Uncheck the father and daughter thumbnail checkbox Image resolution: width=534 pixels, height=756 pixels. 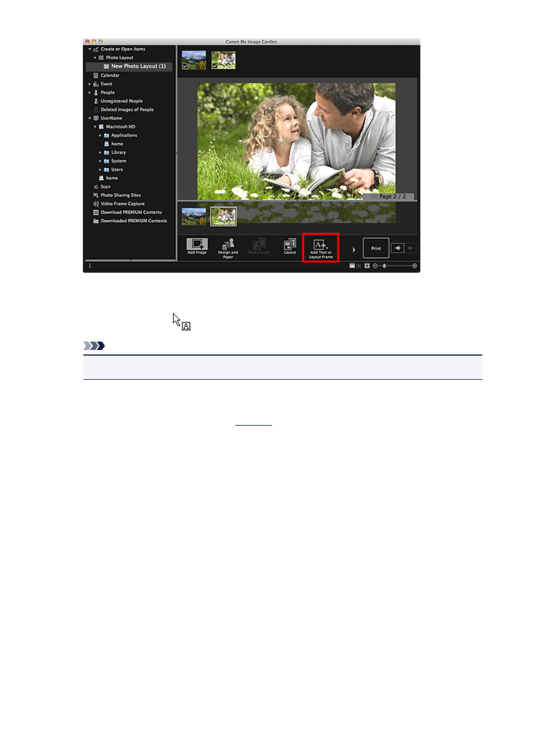215,66
